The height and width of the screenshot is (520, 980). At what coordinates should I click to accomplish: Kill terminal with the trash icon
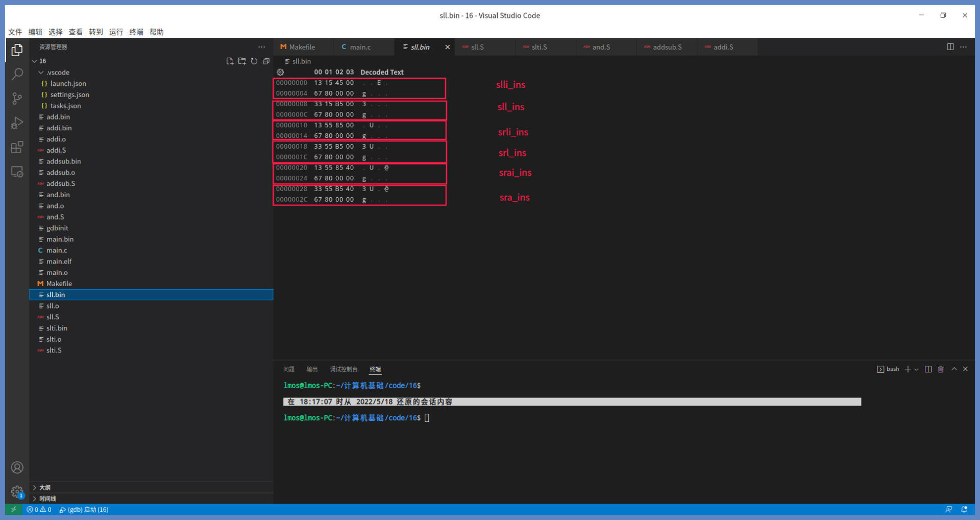(941, 369)
